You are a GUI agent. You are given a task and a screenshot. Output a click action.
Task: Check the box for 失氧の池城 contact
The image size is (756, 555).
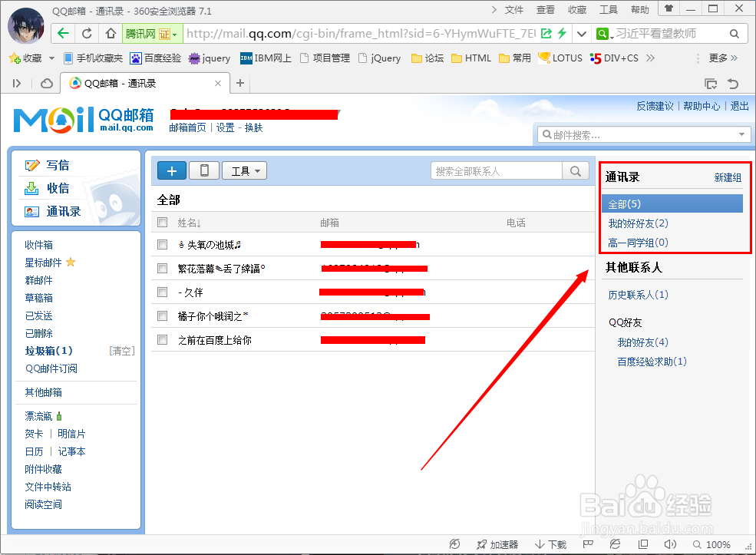pos(163,244)
